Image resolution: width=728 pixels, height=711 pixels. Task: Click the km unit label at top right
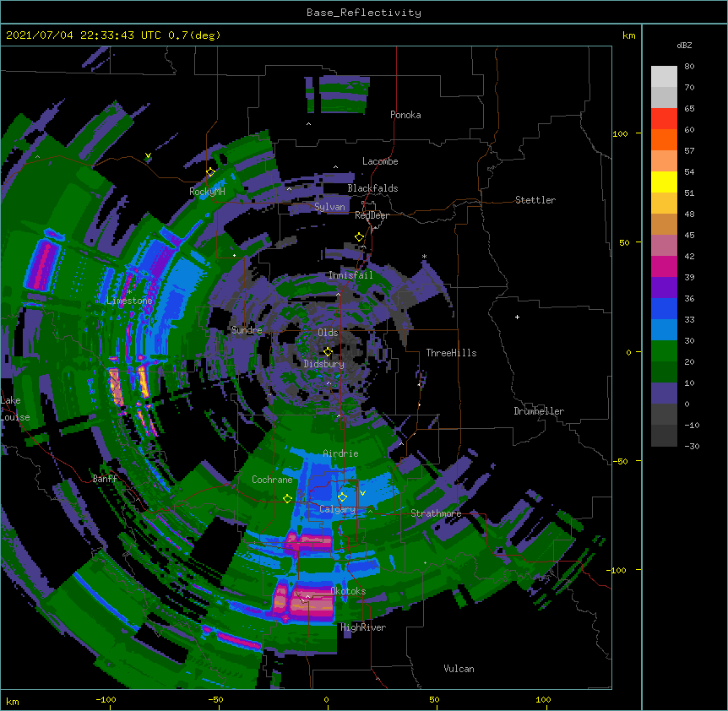pyautogui.click(x=629, y=35)
